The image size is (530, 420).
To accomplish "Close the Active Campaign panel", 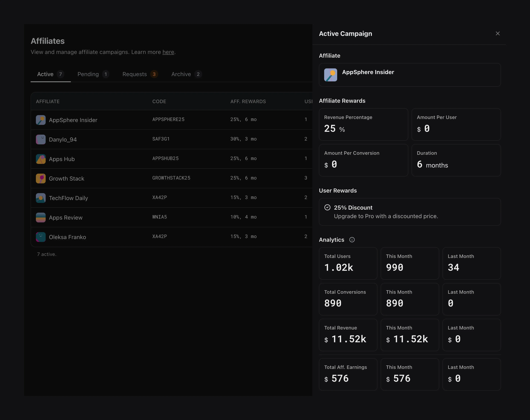I will click(498, 33).
